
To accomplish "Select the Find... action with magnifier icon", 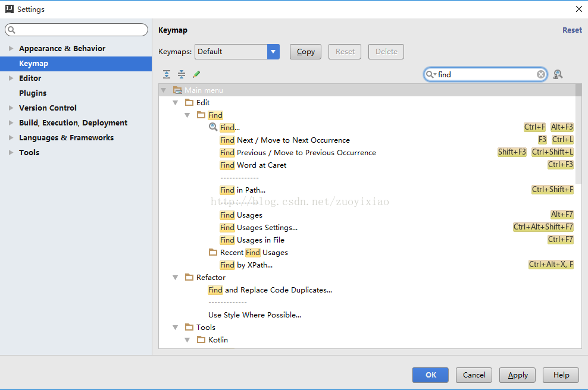I will (230, 128).
